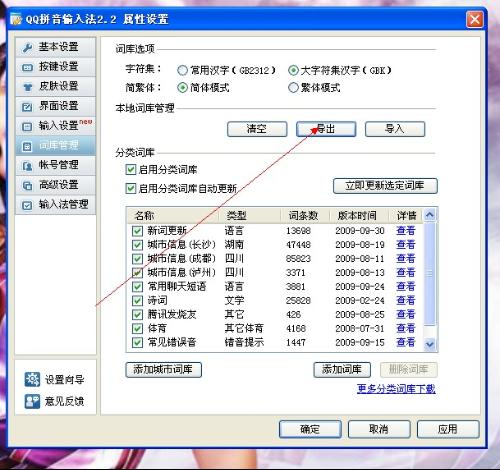
Task: Select the 高级设置 section
Action: pyautogui.click(x=56, y=185)
